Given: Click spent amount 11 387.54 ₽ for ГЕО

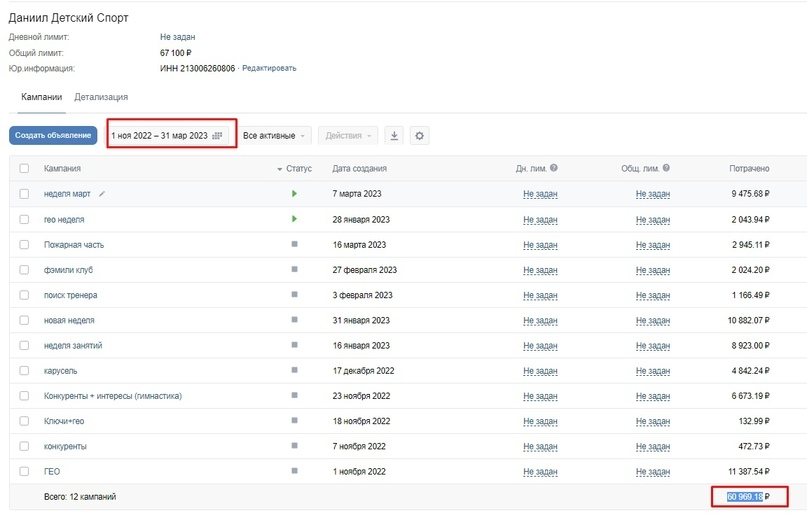Looking at the screenshot, I should [x=749, y=472].
